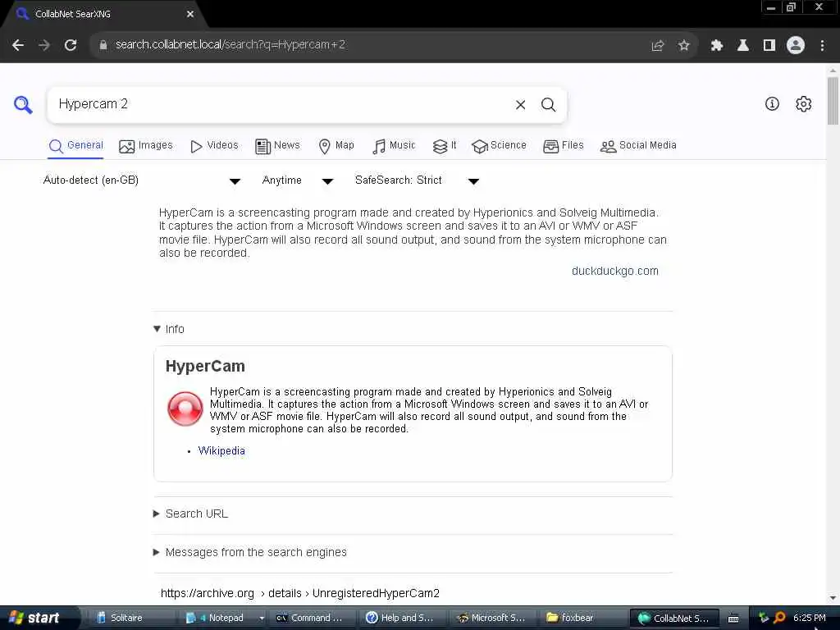The width and height of the screenshot is (840, 630).
Task: Click the orange magnifier tray icon
Action: (x=779, y=618)
